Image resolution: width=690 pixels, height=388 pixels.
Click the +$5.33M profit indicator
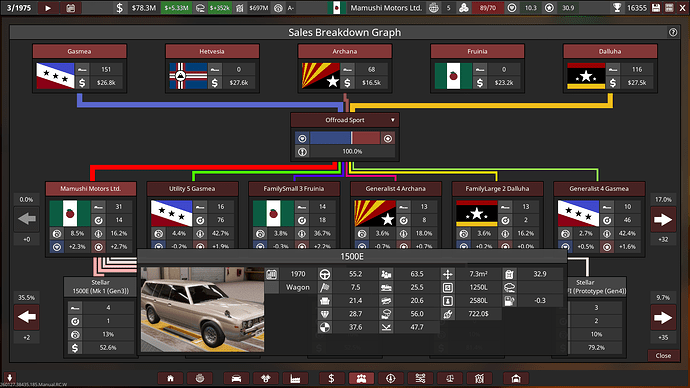(176, 8)
